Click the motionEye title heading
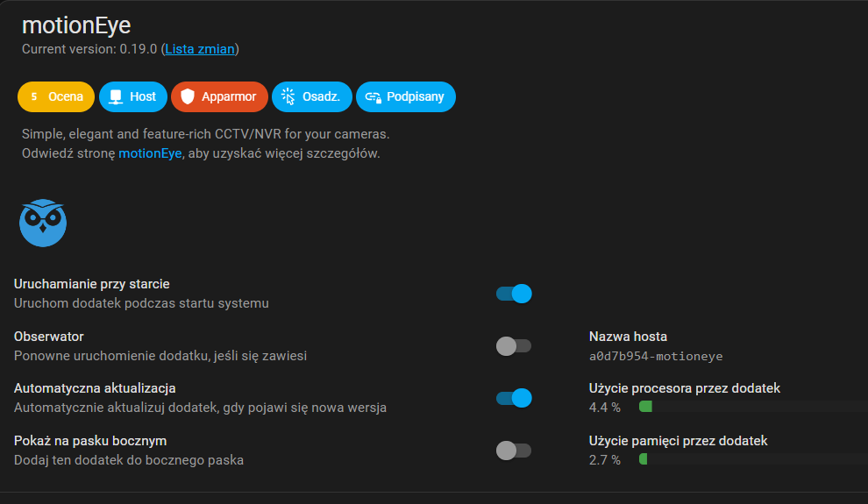 point(76,25)
